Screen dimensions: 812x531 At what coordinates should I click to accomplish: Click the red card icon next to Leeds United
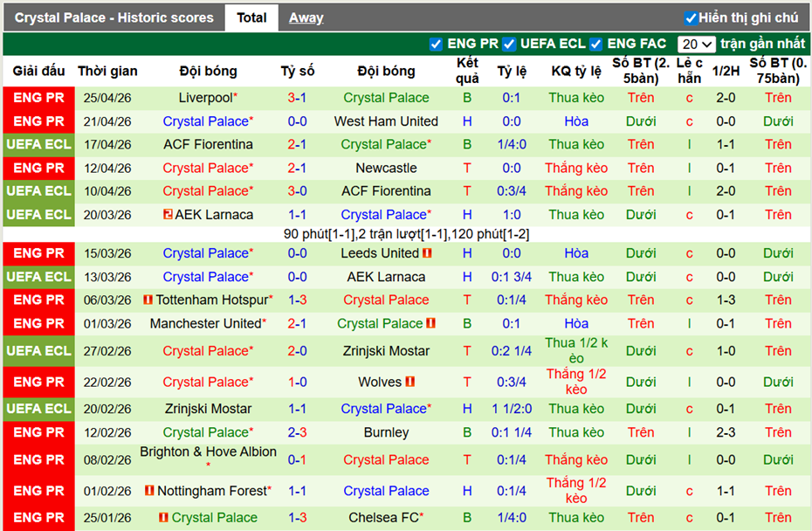(427, 253)
